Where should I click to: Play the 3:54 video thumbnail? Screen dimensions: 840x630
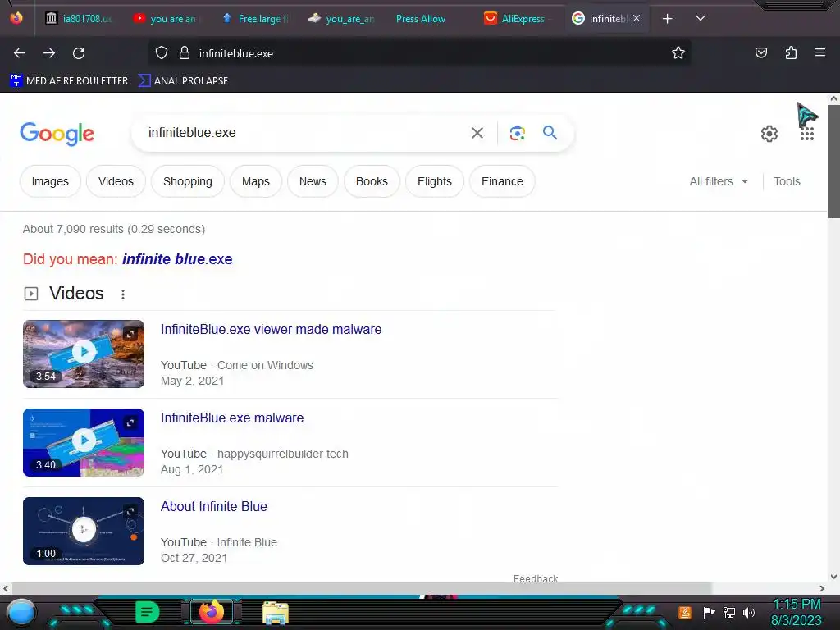click(84, 354)
